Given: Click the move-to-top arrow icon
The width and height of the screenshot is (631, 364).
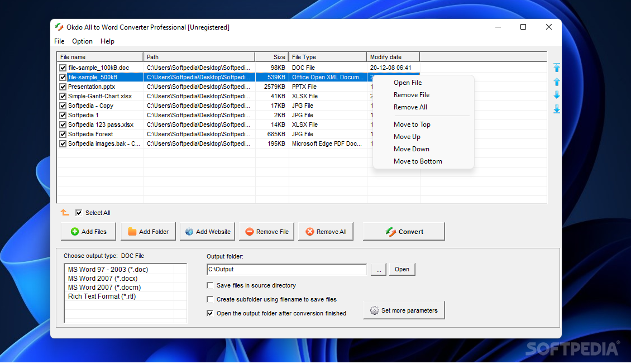Looking at the screenshot, I should click(x=557, y=68).
